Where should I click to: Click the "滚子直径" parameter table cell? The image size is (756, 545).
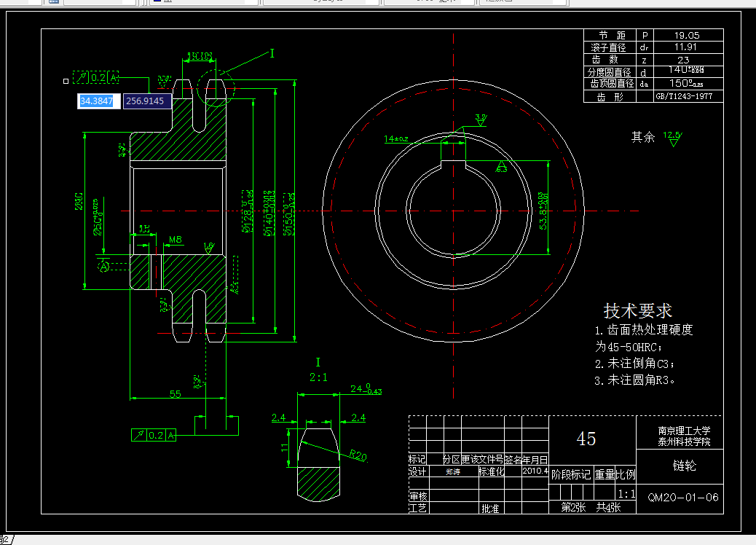610,47
